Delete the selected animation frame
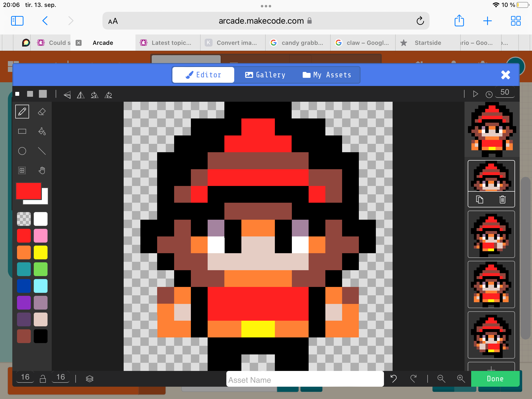 click(x=502, y=199)
